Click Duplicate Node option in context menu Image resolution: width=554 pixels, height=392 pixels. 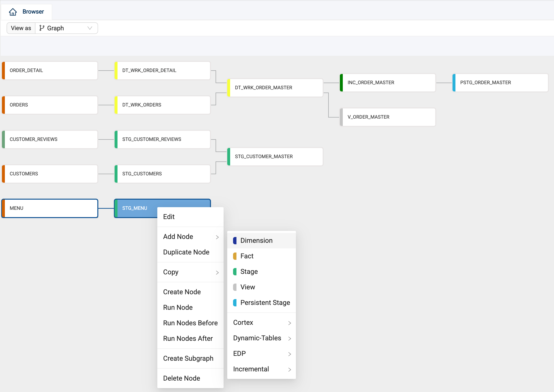186,252
